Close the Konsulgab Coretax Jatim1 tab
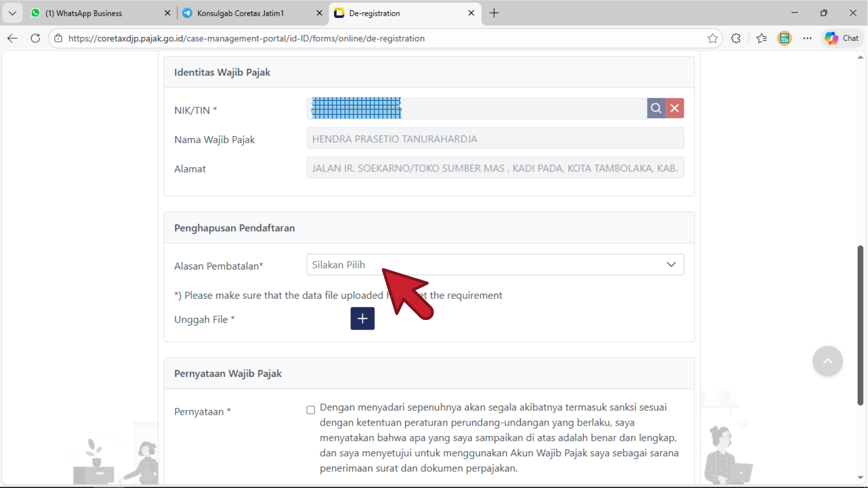 coord(319,13)
